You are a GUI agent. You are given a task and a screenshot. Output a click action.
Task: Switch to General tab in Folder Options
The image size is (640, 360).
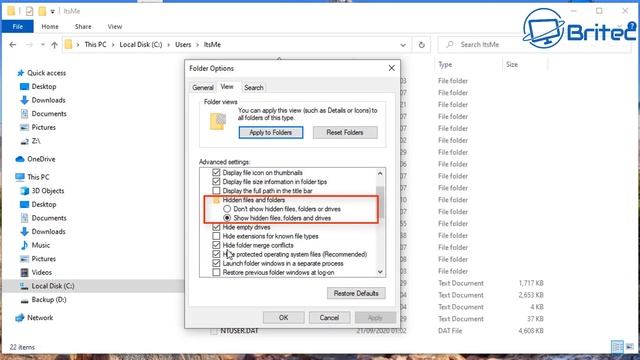click(x=203, y=87)
